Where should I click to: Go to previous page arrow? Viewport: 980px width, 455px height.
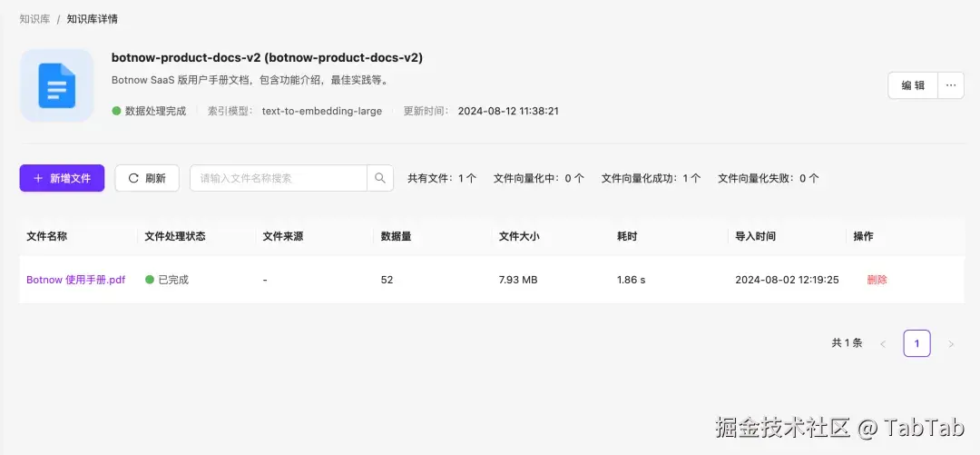(x=883, y=343)
